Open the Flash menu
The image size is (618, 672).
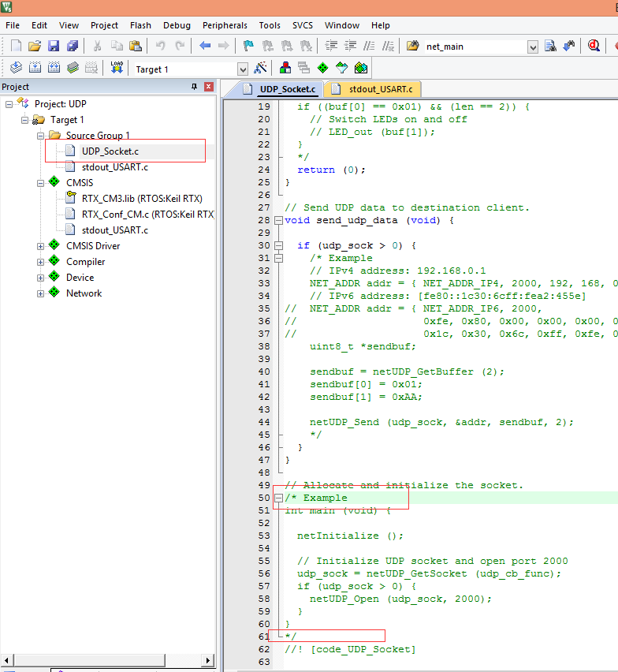pos(140,25)
